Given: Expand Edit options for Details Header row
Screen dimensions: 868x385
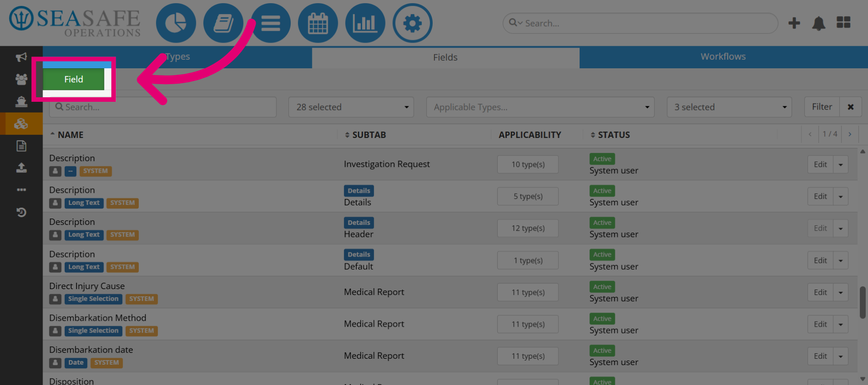Looking at the screenshot, I should tap(841, 228).
